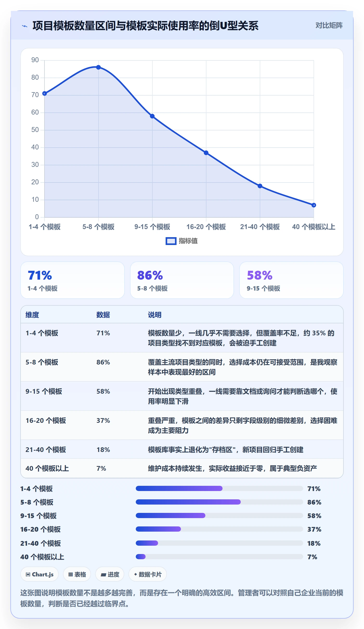Click the lightning icon beside the title
The height and width of the screenshot is (629, 364).
[25, 26]
